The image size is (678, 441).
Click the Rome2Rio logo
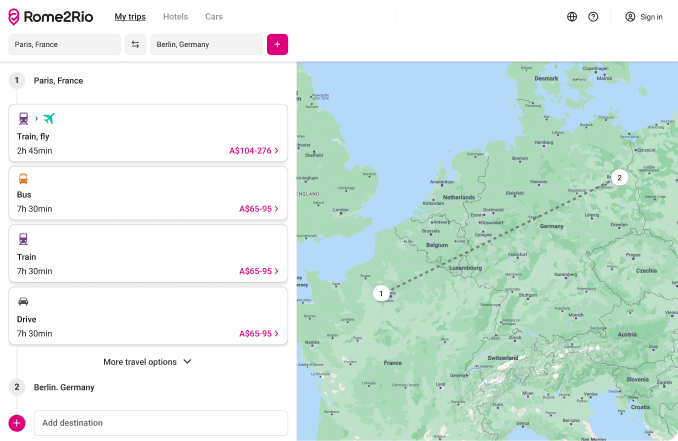(x=51, y=17)
